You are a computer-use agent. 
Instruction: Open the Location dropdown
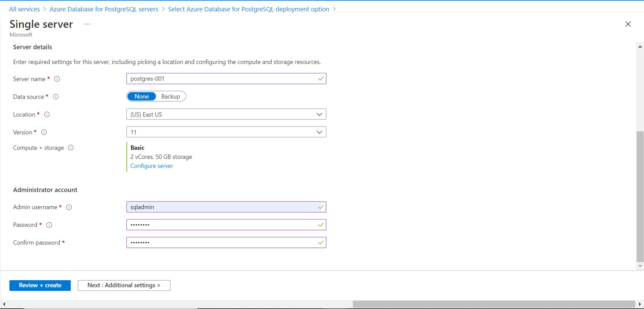226,114
